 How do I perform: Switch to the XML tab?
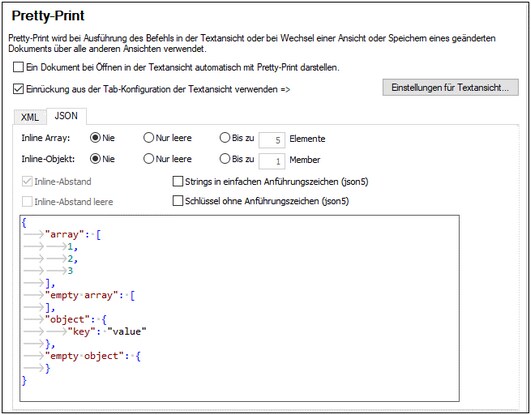coord(30,117)
